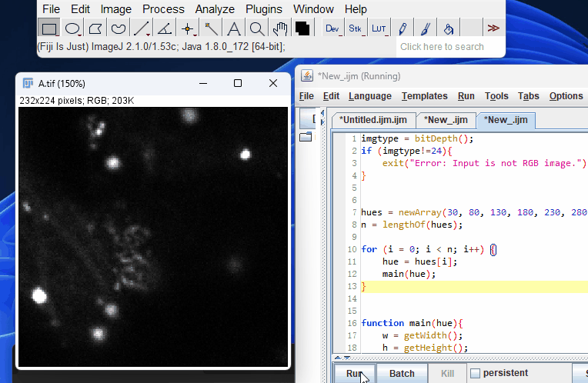Viewport: 588px width, 383px height.
Task: Maximize the A.tif window
Action: click(238, 83)
